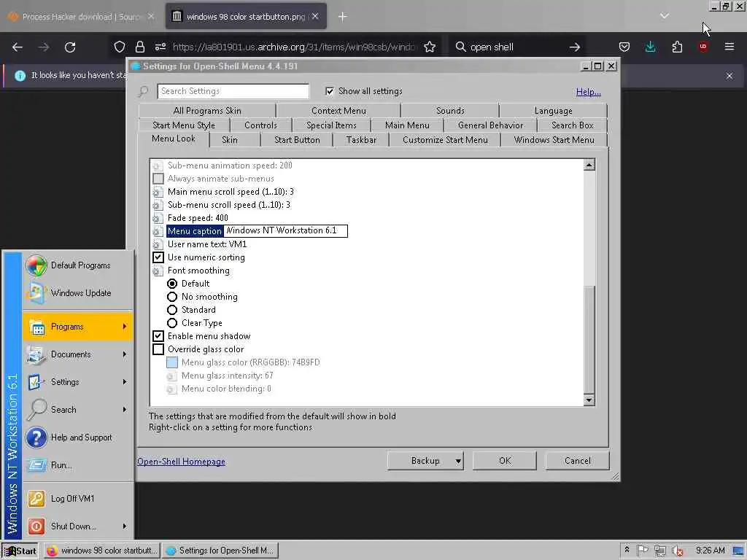Expand Search submenu arrow

click(125, 410)
